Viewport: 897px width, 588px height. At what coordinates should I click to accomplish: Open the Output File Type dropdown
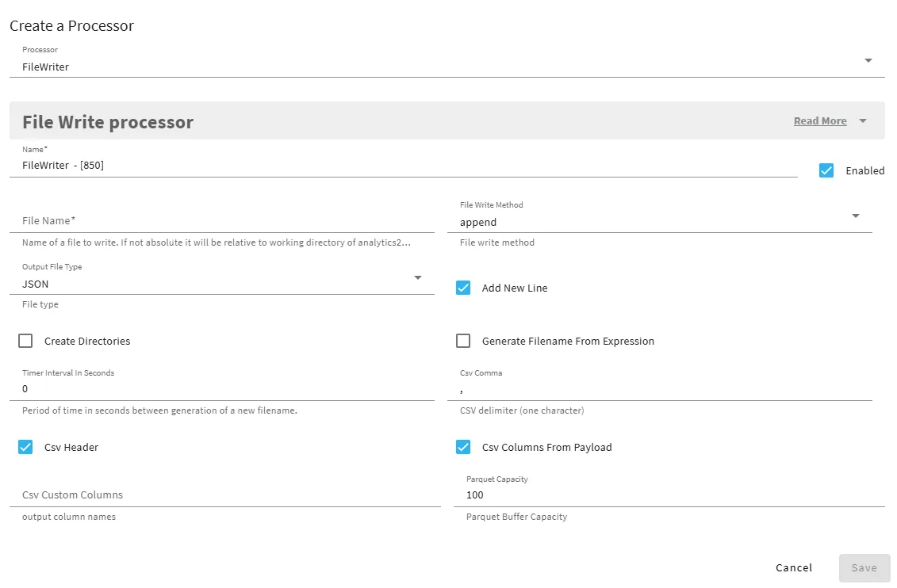point(222,279)
